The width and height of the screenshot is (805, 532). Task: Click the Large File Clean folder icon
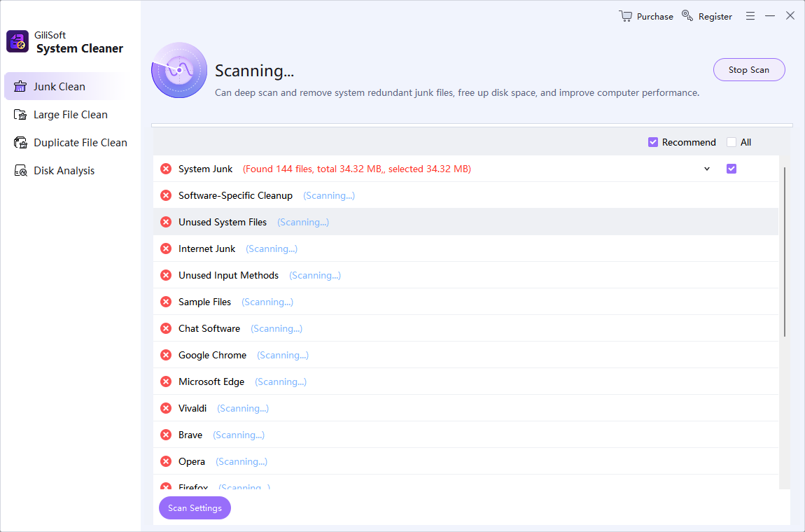point(20,115)
